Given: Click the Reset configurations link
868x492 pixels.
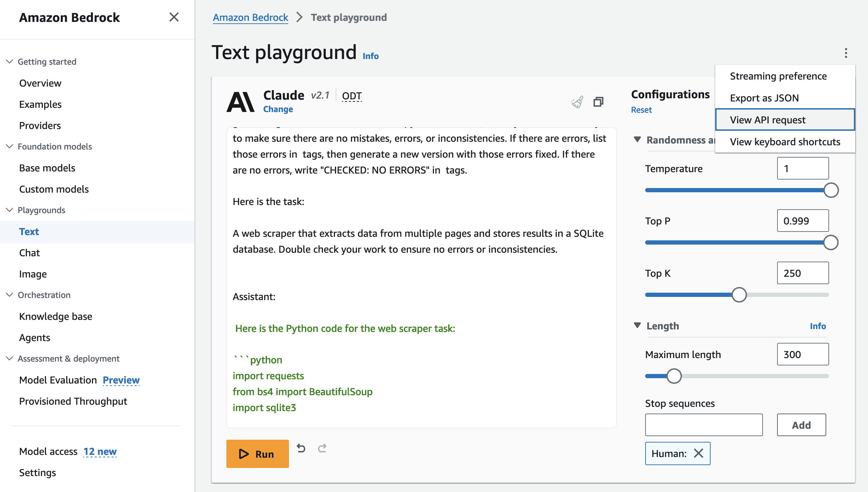Looking at the screenshot, I should click(x=641, y=110).
